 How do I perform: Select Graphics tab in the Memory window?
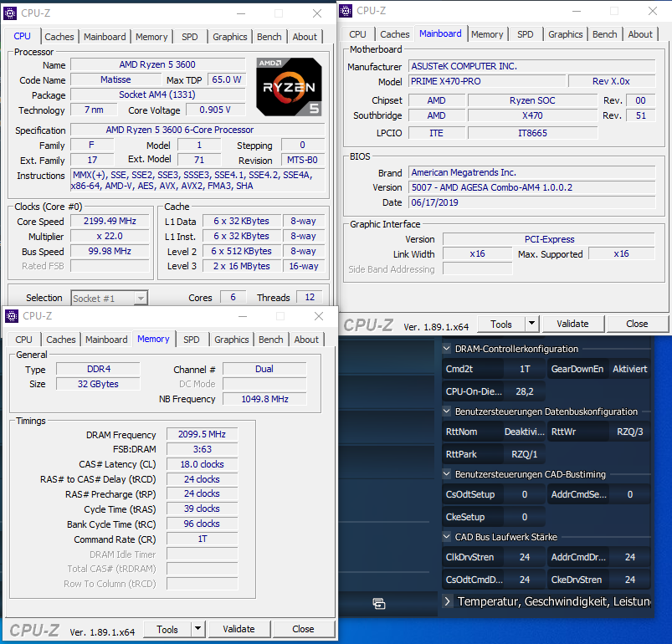point(232,340)
